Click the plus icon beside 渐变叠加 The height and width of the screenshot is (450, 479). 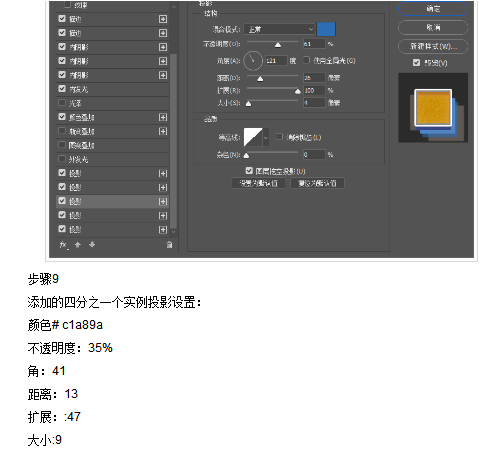(163, 131)
